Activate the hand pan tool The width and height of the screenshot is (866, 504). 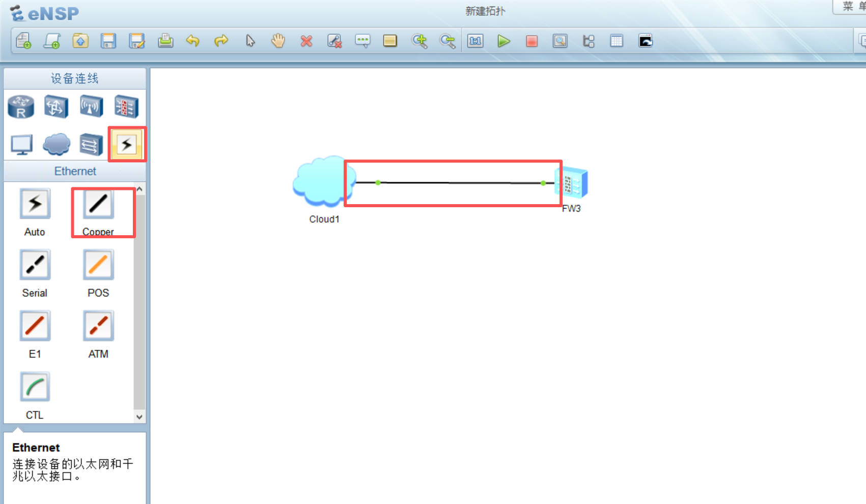278,41
